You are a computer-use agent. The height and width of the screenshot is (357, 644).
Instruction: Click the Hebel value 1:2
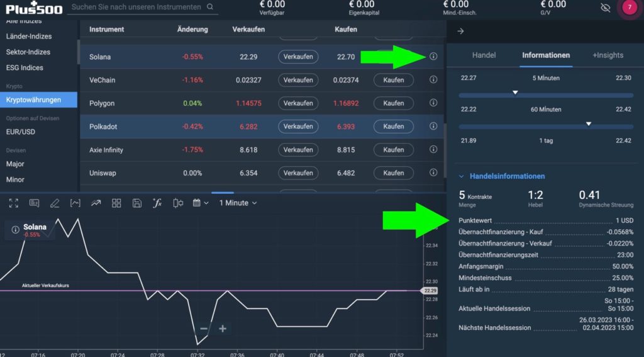pyautogui.click(x=536, y=195)
